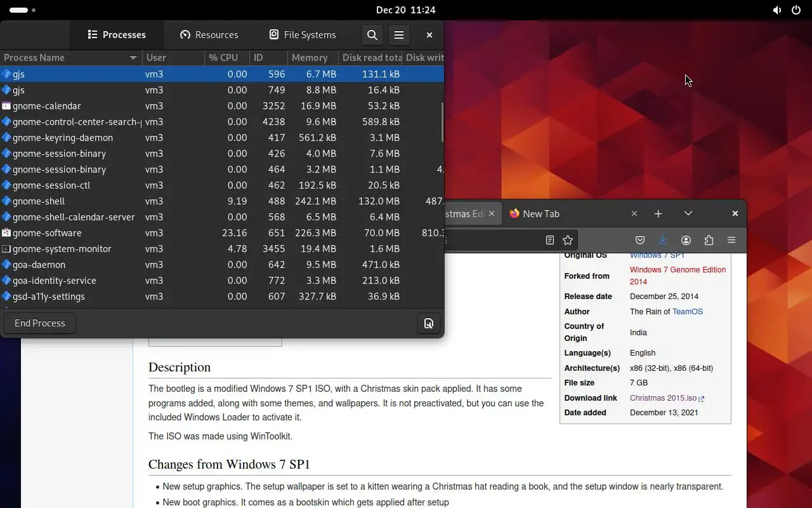Viewport: 812px width, 508px height.
Task: Select gnome-control-center-search process row
Action: pos(222,122)
